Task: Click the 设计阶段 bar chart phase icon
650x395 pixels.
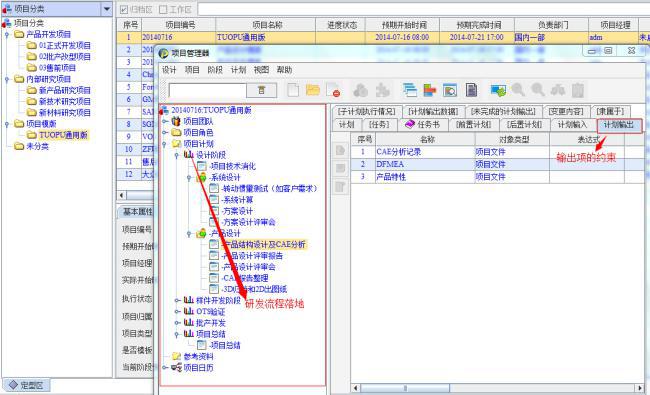Action: 189,155
